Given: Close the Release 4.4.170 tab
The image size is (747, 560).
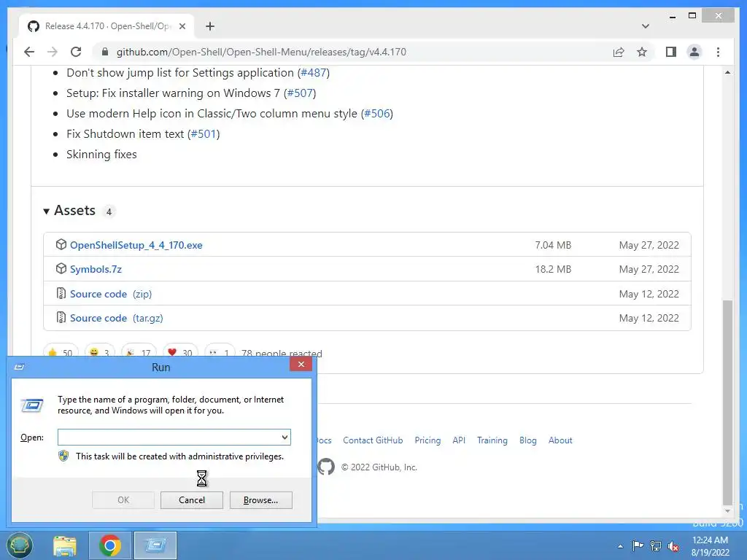Looking at the screenshot, I should (182, 26).
